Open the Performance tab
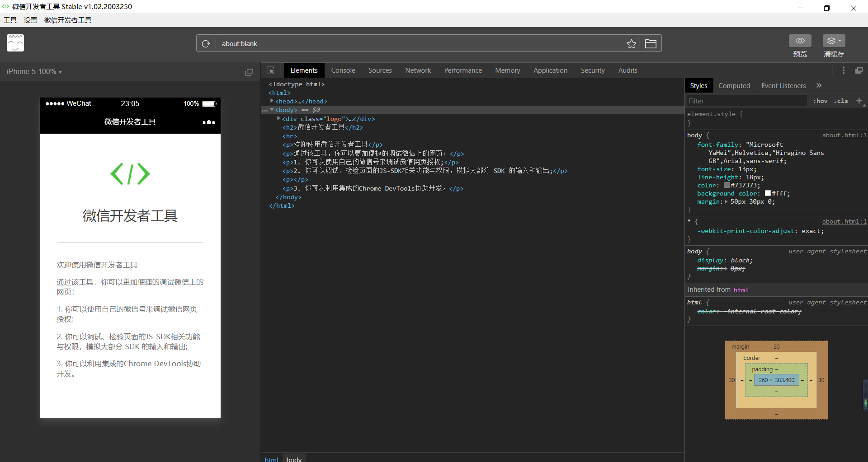The height and width of the screenshot is (462, 868). [463, 70]
